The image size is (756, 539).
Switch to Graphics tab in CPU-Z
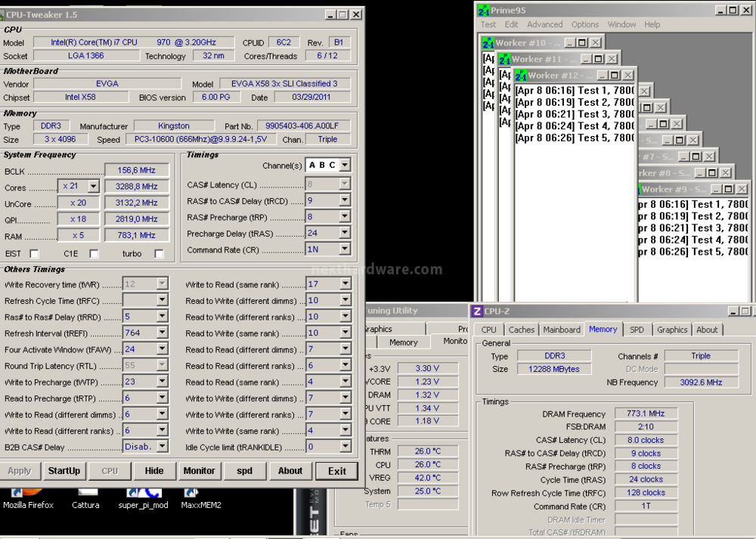click(672, 330)
